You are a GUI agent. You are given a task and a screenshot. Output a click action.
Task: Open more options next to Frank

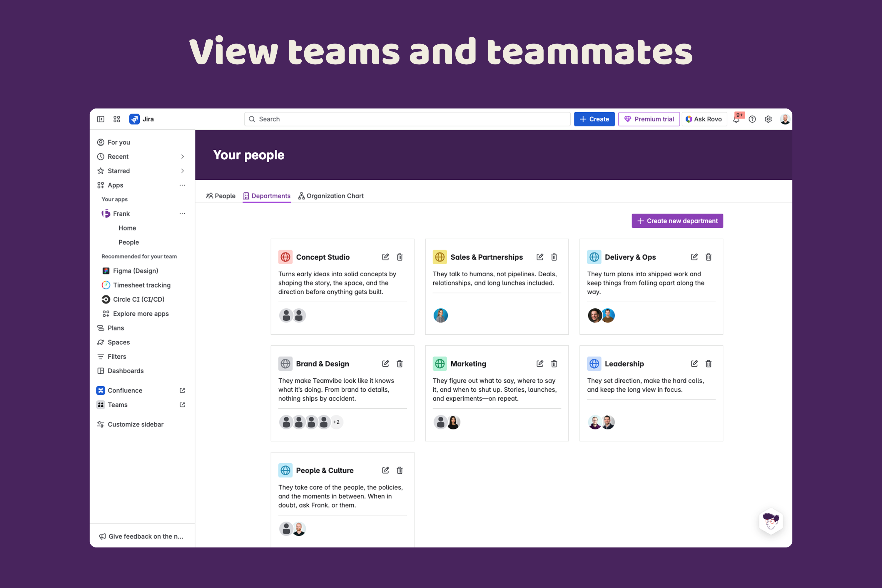click(182, 214)
